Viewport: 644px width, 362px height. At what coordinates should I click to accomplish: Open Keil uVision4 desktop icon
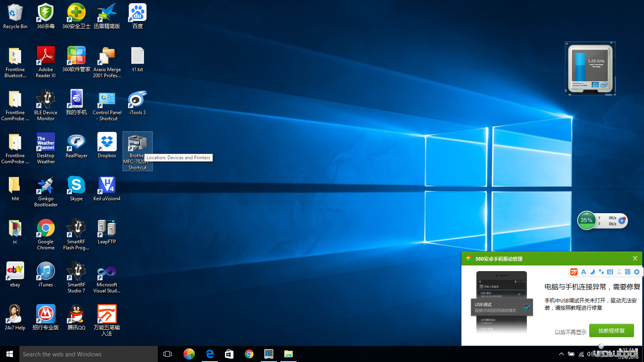click(x=107, y=189)
